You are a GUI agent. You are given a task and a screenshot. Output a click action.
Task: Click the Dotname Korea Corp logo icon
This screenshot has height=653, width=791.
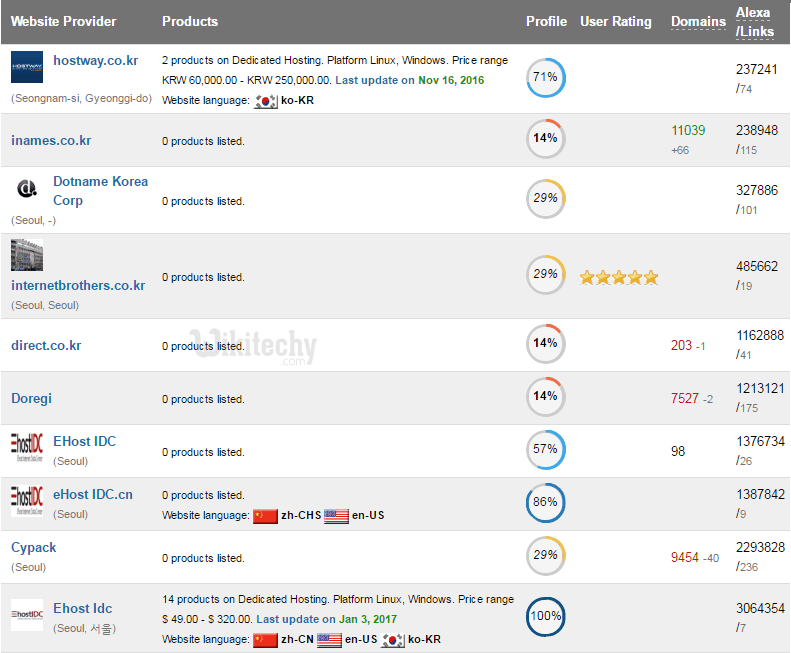[x=27, y=189]
